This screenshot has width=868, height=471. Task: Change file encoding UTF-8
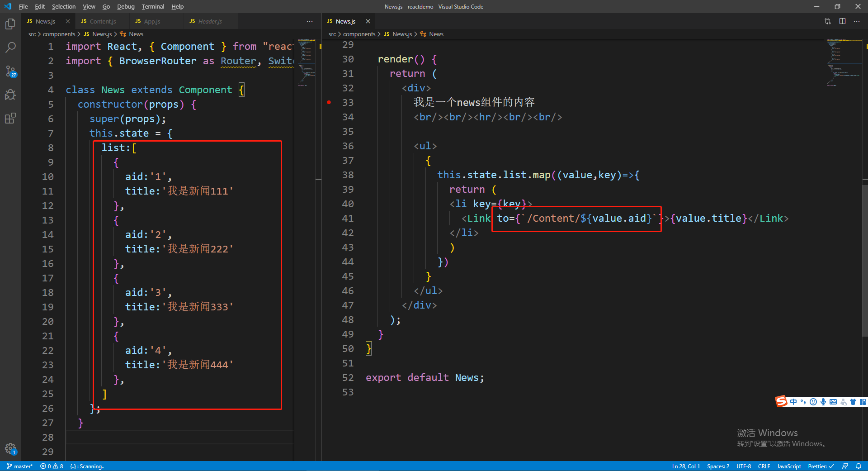[744, 466]
